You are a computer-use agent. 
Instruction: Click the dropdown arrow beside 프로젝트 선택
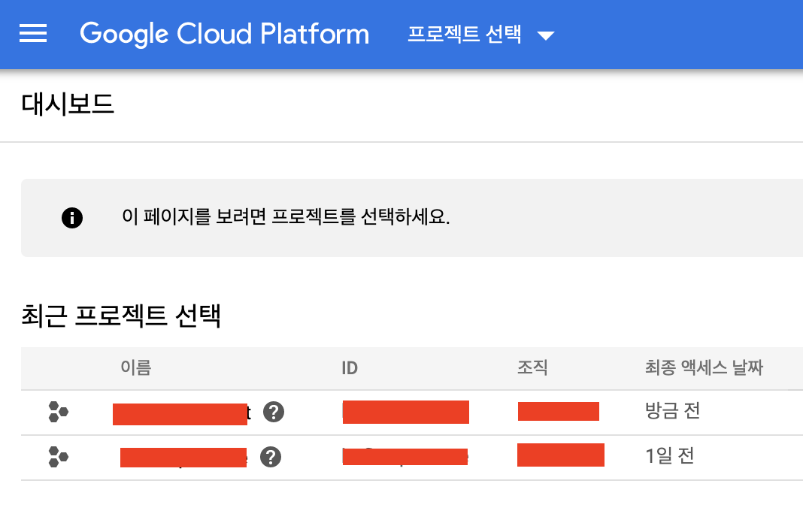tap(545, 35)
